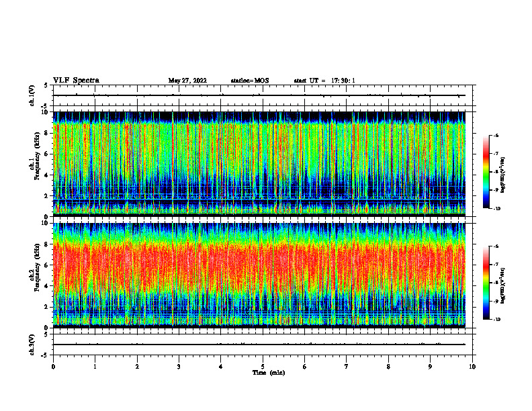Viewport: 532px width, 411px height.
Task: Click the ch.1 frequency tick label "6"
Action: pos(47,154)
